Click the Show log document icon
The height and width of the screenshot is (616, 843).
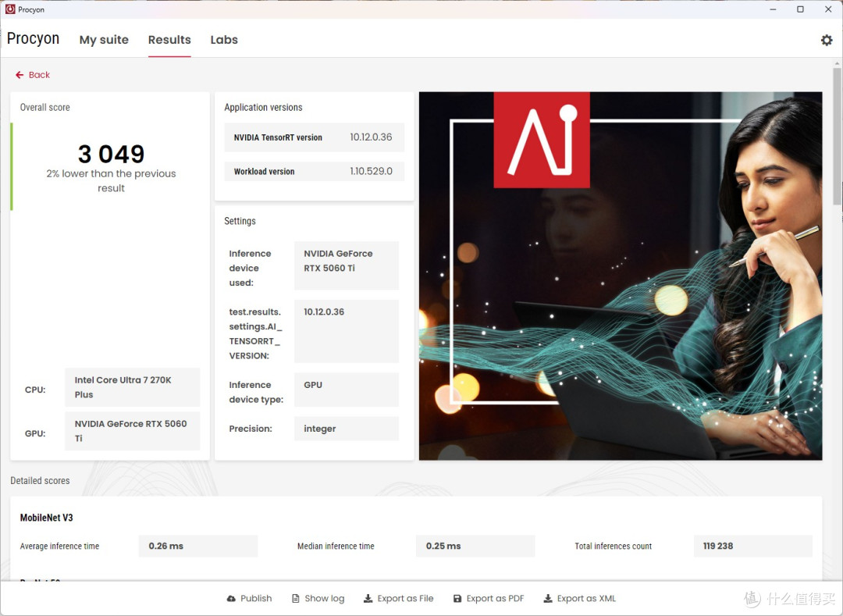point(296,598)
